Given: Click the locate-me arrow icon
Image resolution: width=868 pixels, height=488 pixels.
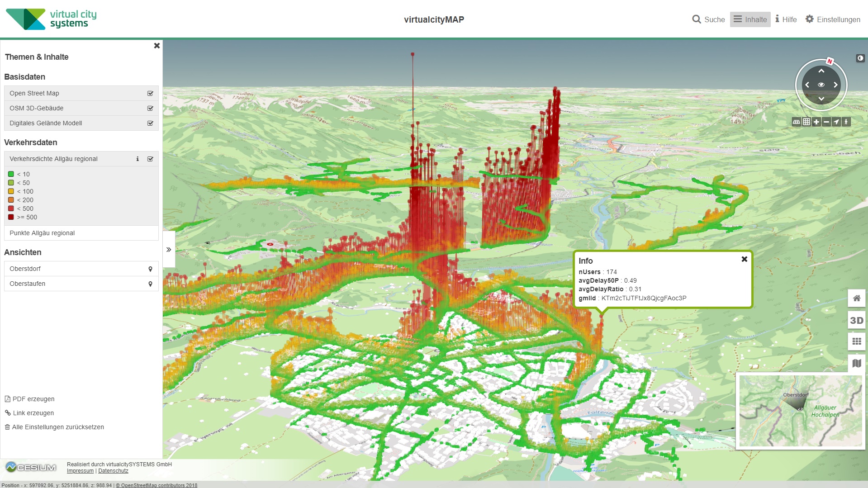Looking at the screenshot, I should point(836,122).
